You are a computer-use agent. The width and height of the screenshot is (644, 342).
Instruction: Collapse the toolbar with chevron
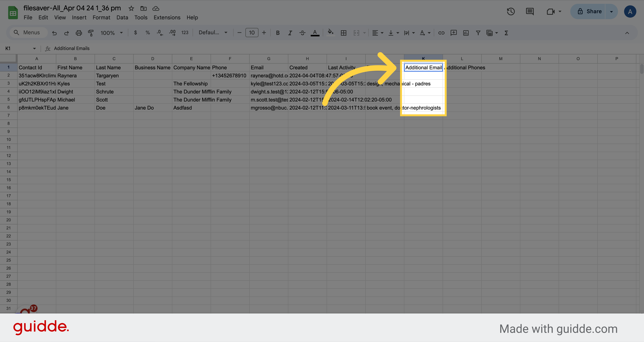pos(627,33)
